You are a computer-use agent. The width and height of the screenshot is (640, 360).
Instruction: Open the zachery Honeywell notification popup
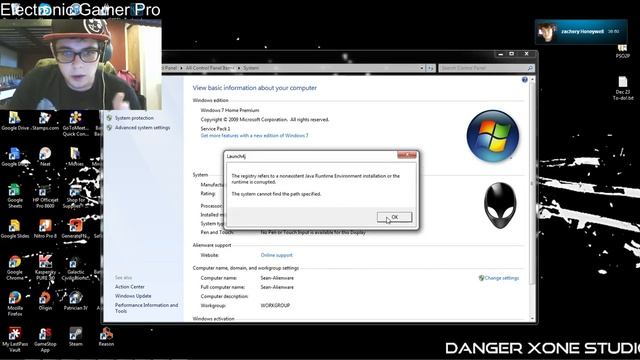[x=581, y=31]
